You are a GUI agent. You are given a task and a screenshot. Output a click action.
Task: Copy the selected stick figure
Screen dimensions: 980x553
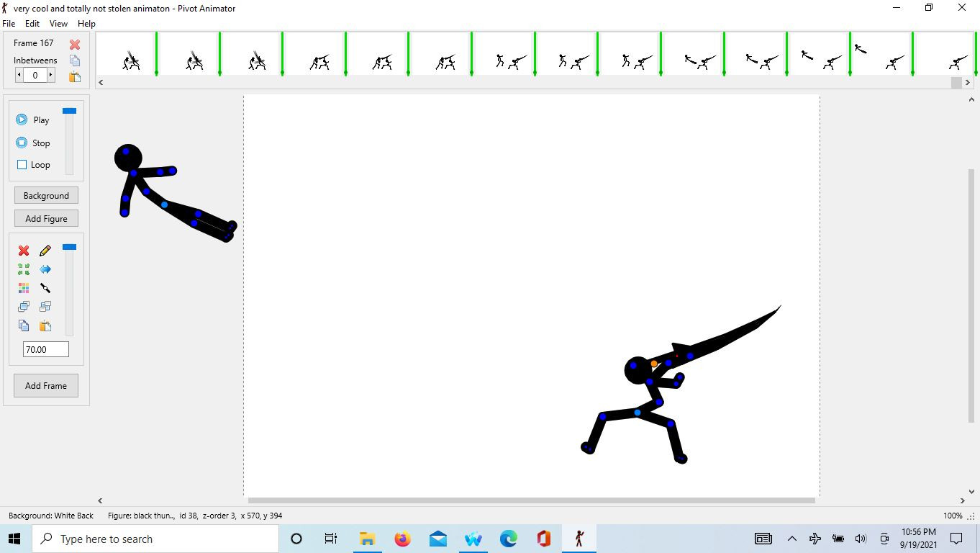coord(24,325)
